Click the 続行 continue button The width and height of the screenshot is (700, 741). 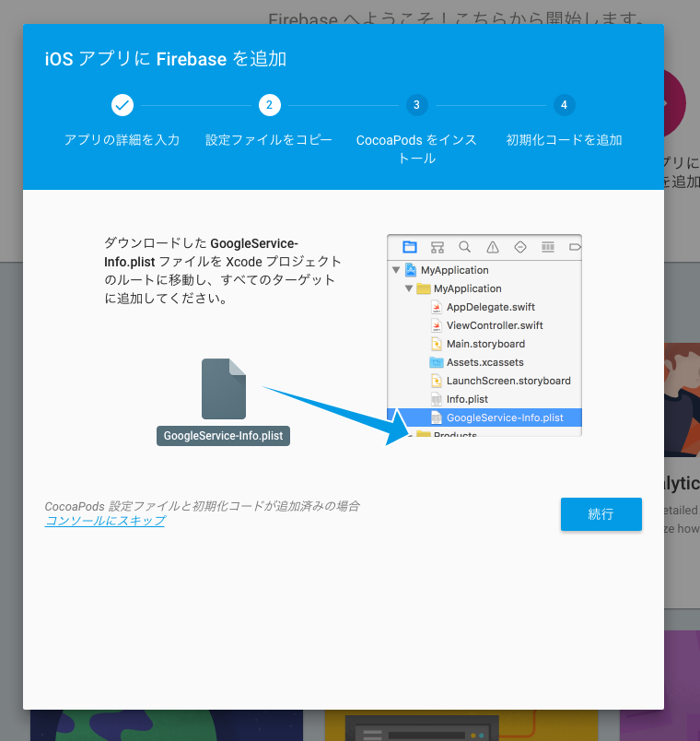[601, 514]
